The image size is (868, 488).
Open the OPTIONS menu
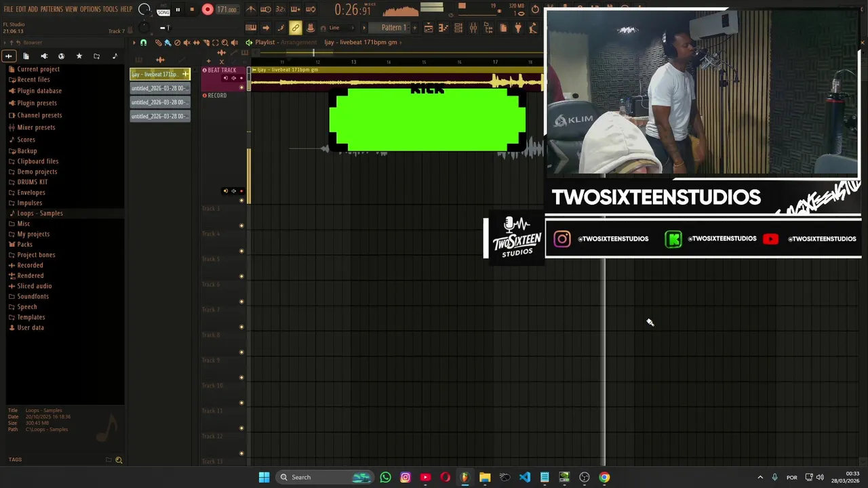coord(90,9)
